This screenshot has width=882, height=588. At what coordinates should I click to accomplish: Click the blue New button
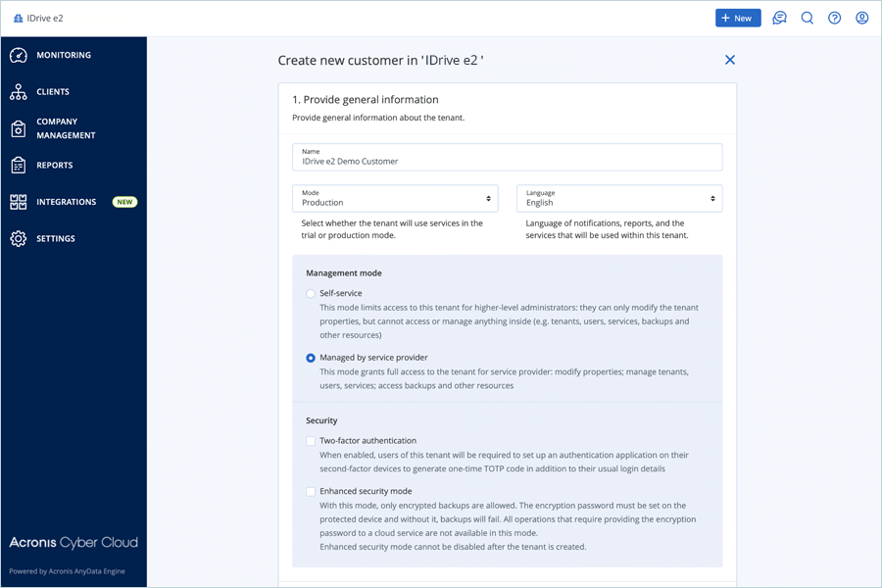(738, 18)
